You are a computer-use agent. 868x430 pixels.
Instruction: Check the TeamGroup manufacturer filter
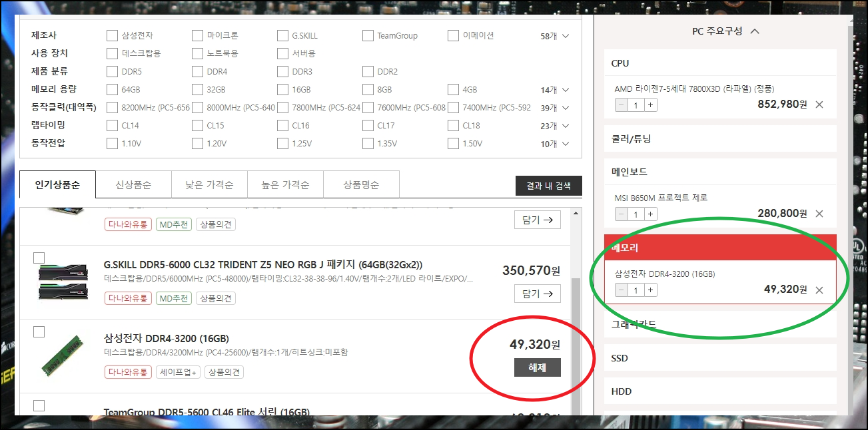(368, 35)
